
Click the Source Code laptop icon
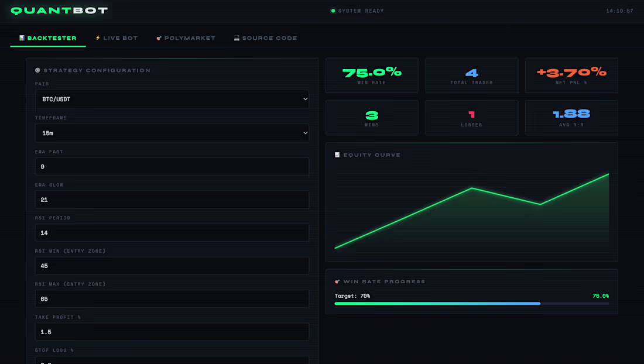pyautogui.click(x=237, y=38)
